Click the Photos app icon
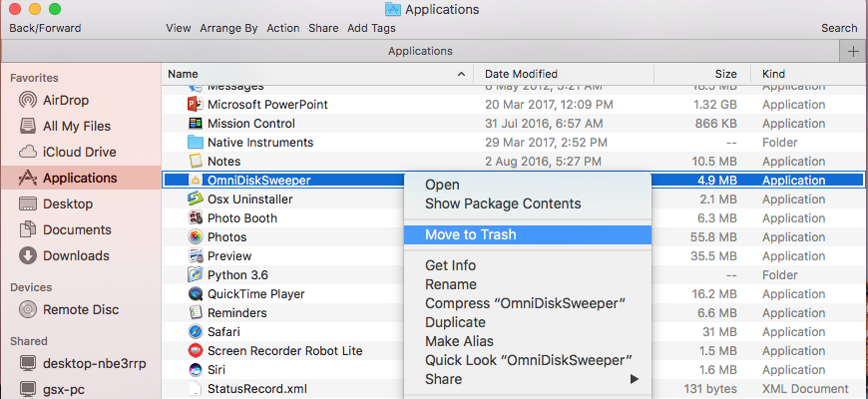This screenshot has height=399, width=868. tap(196, 236)
